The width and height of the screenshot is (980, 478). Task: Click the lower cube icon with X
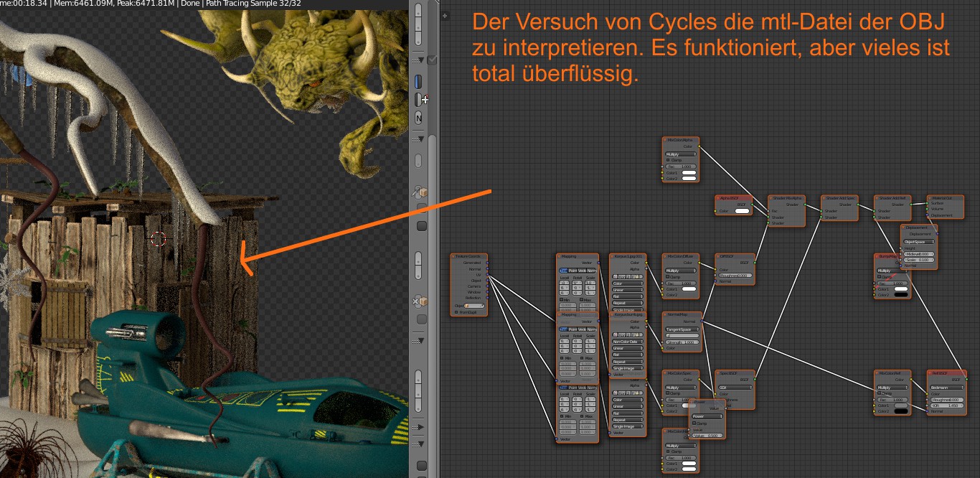coord(420,302)
